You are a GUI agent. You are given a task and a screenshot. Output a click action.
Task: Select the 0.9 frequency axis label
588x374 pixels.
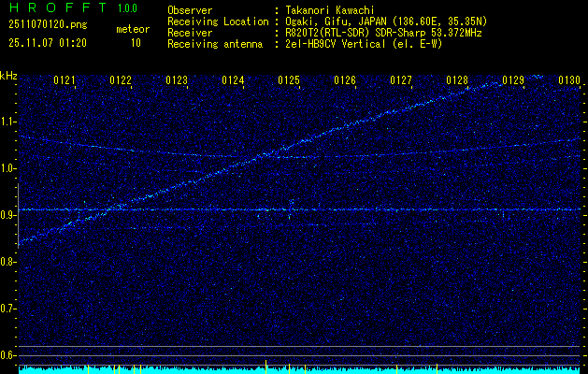pyautogui.click(x=8, y=215)
